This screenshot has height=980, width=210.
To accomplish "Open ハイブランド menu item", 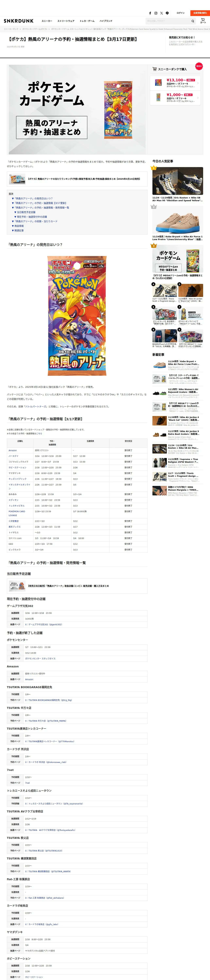I will pyautogui.click(x=106, y=21).
